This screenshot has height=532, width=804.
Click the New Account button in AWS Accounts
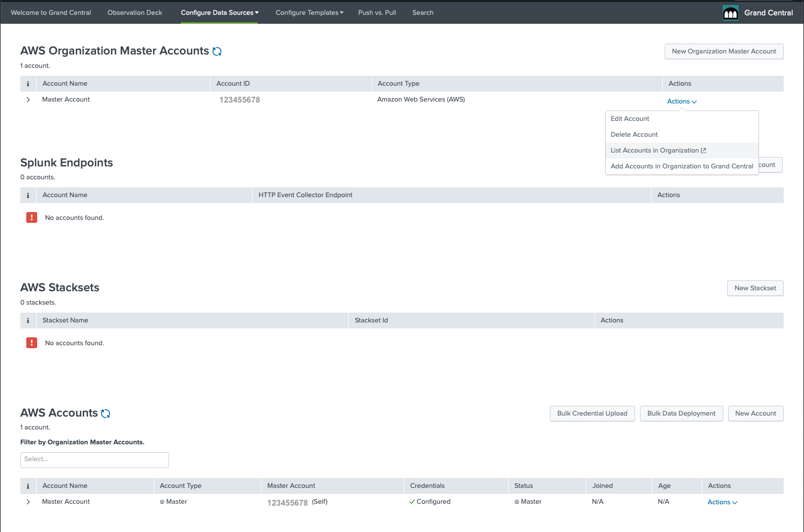coord(755,414)
